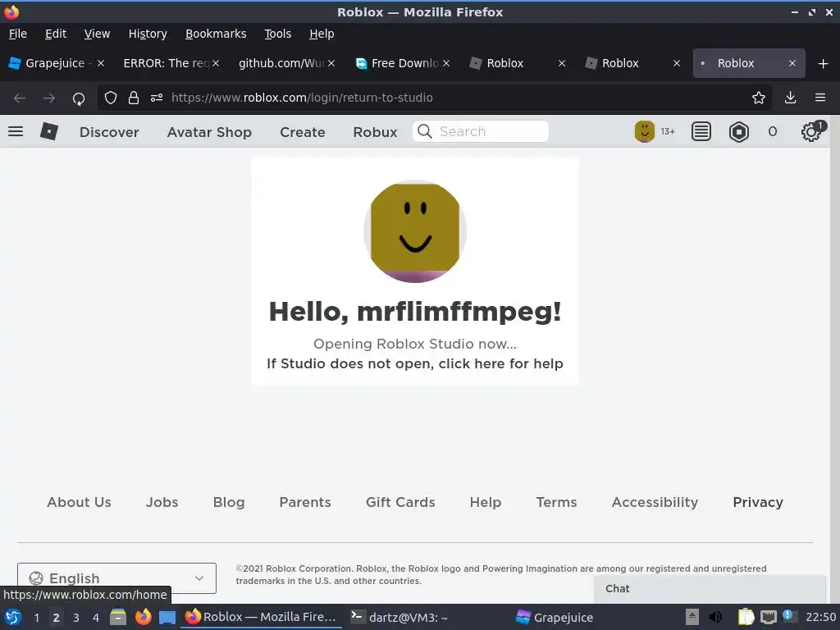This screenshot has width=840, height=630.
Task: Click the Robux hexagon icon
Action: (x=739, y=131)
